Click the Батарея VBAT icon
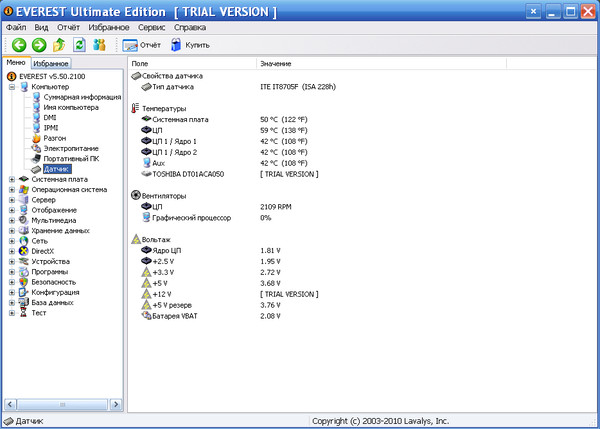600x429 pixels. pyautogui.click(x=146, y=316)
